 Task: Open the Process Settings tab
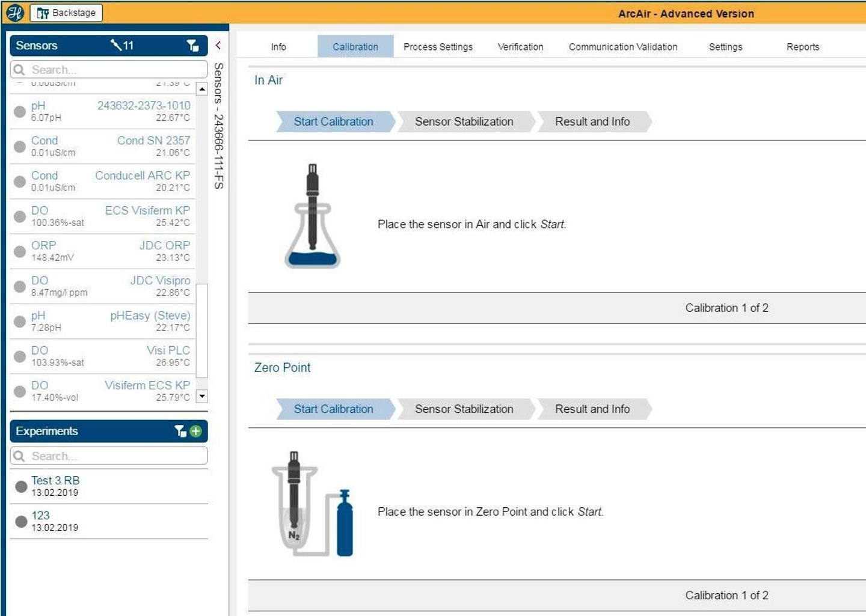click(438, 47)
